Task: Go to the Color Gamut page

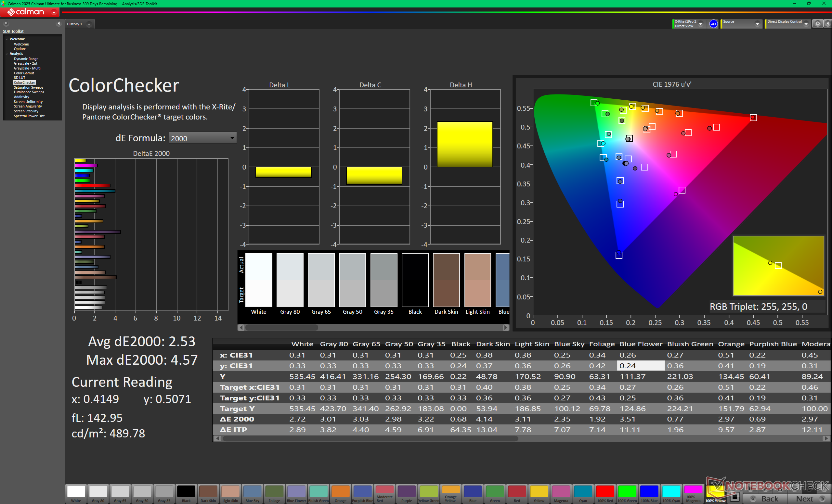Action: 24,73
